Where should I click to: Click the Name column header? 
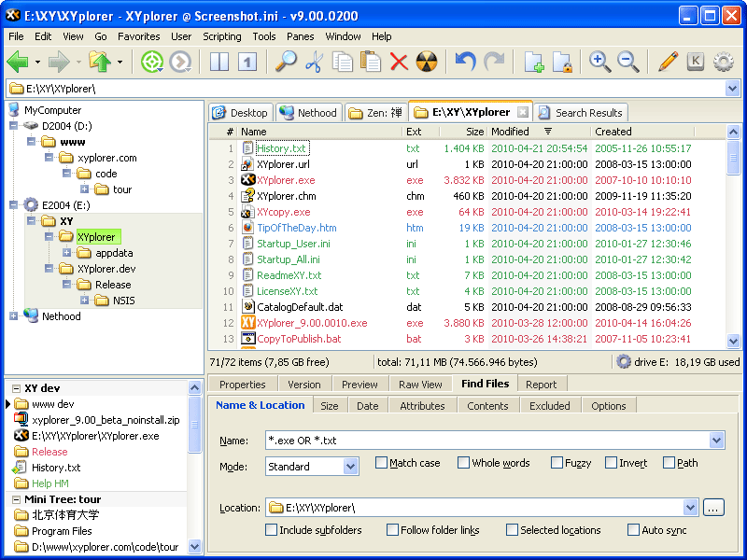[x=320, y=132]
